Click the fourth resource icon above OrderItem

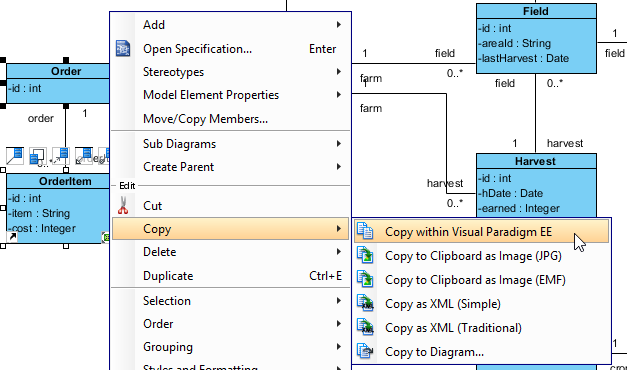coord(84,156)
